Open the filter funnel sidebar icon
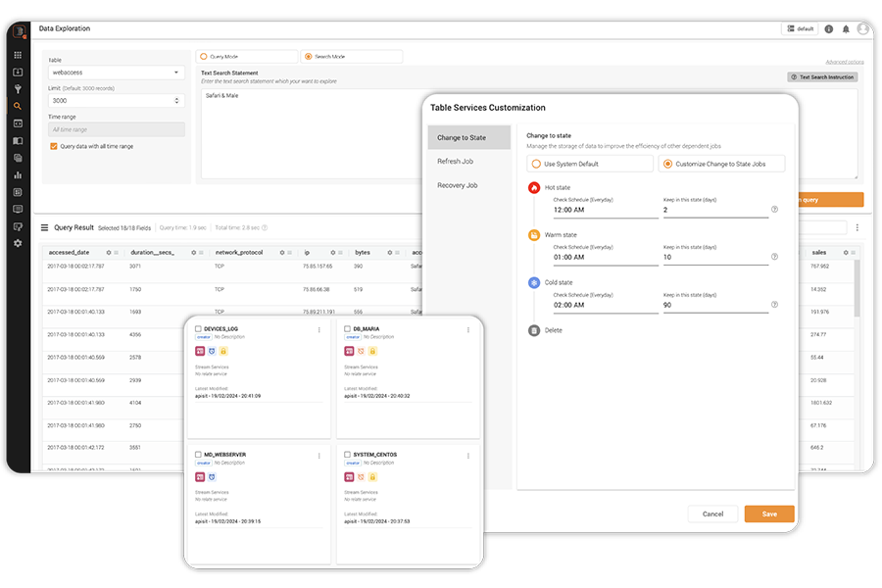 18,89
